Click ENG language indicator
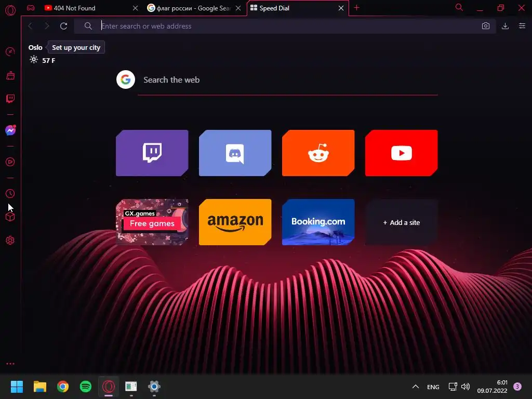Viewport: 532px width, 399px height. click(x=433, y=387)
